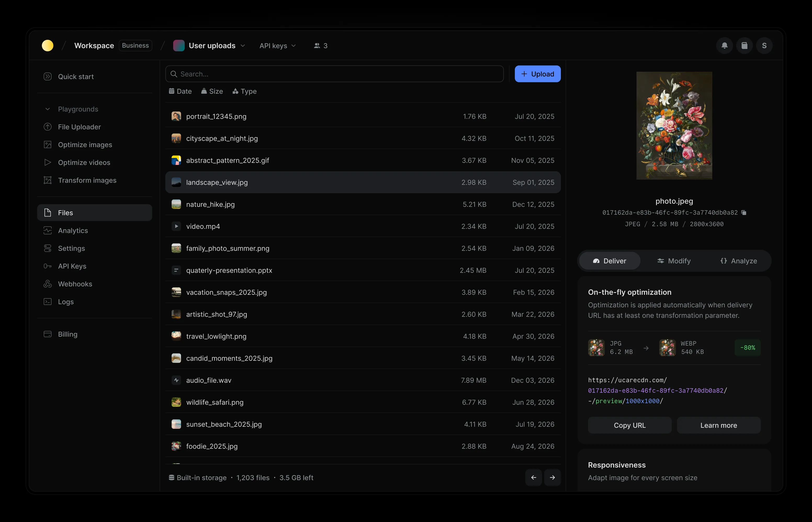Screen dimensions: 812x522
Task: Select the foodie_2025.jpg file row
Action: [x=363, y=446]
